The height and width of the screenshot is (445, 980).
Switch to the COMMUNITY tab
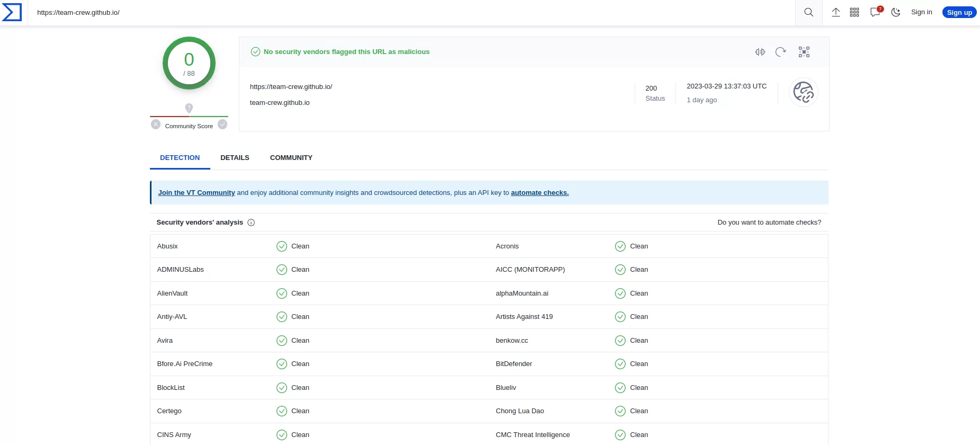pyautogui.click(x=291, y=158)
